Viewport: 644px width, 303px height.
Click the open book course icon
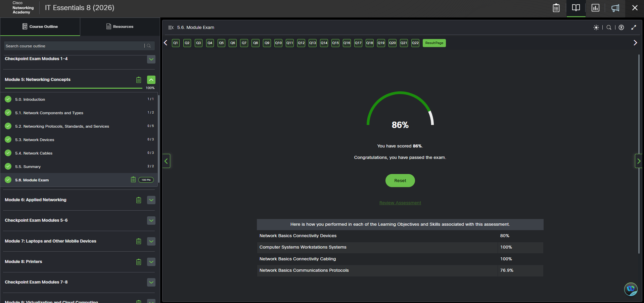click(x=576, y=8)
